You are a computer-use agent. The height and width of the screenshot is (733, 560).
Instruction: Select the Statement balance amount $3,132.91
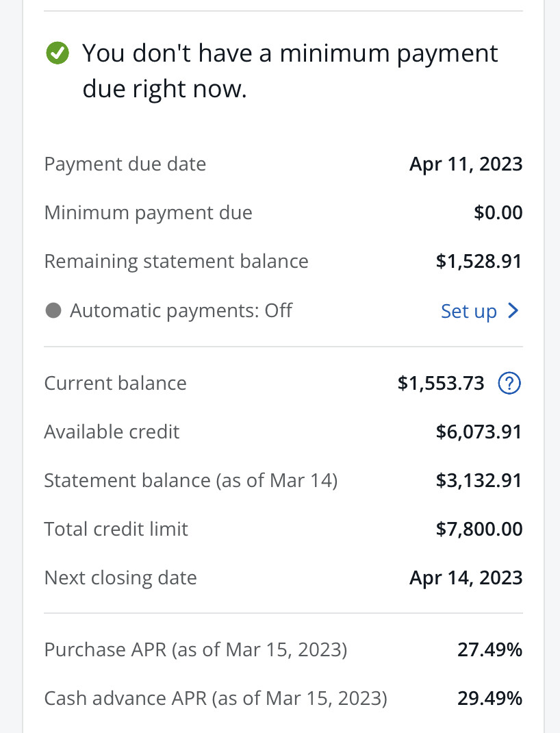click(x=479, y=481)
